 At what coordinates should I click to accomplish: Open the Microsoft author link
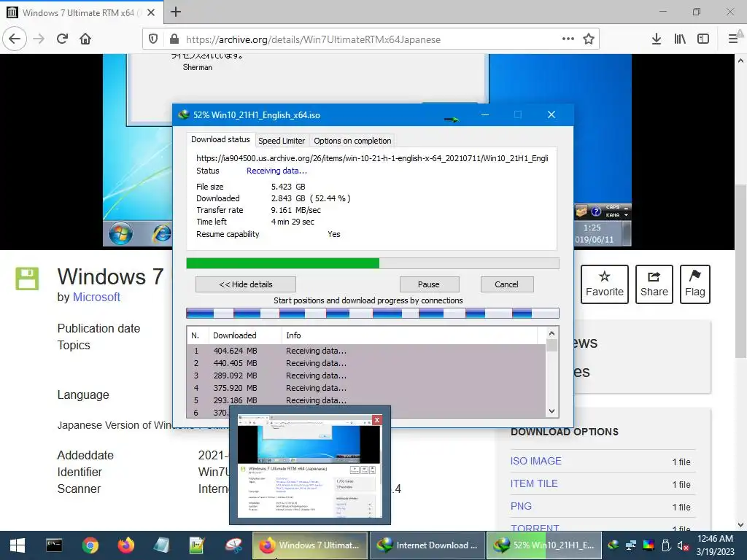point(96,297)
